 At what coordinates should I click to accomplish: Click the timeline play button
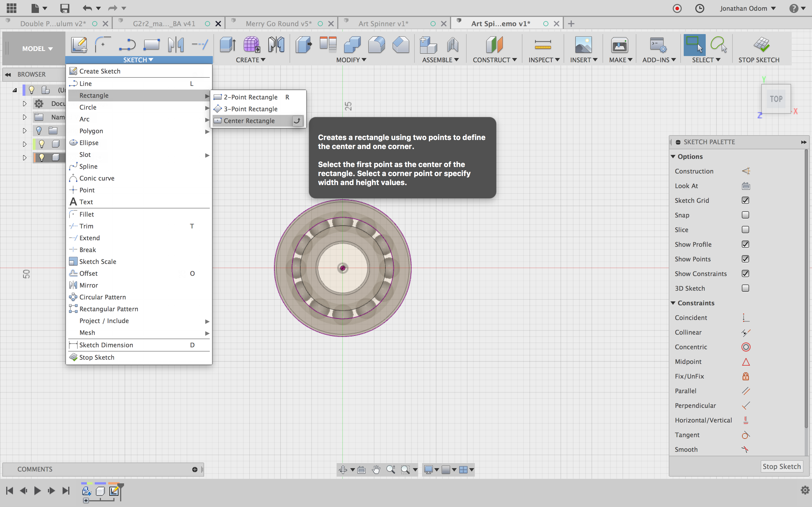coord(37,491)
